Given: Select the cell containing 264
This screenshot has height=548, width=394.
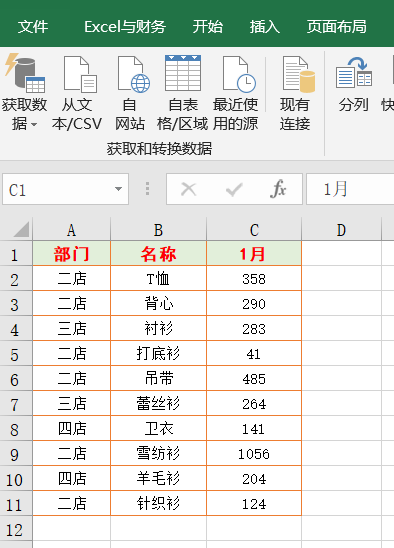Looking at the screenshot, I should [x=254, y=403].
